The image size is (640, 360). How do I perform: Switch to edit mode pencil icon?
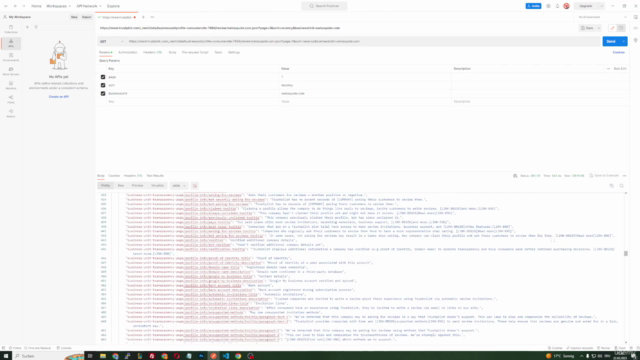[x=612, y=28]
